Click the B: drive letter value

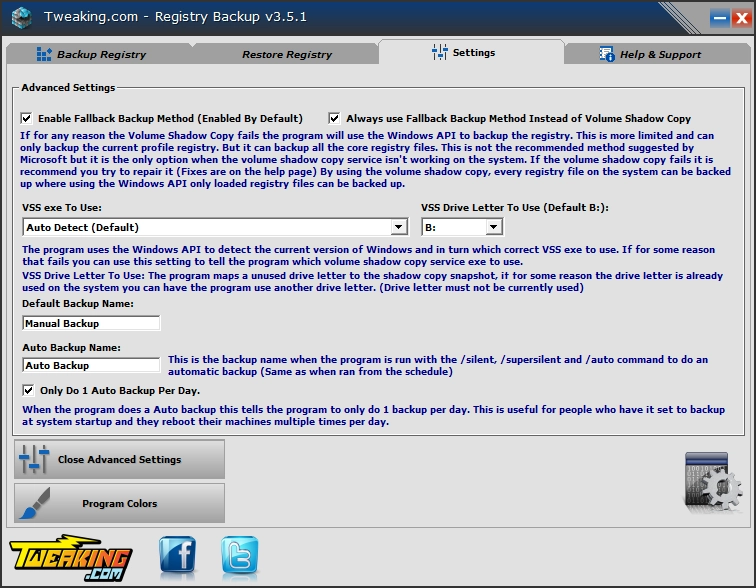coord(430,227)
